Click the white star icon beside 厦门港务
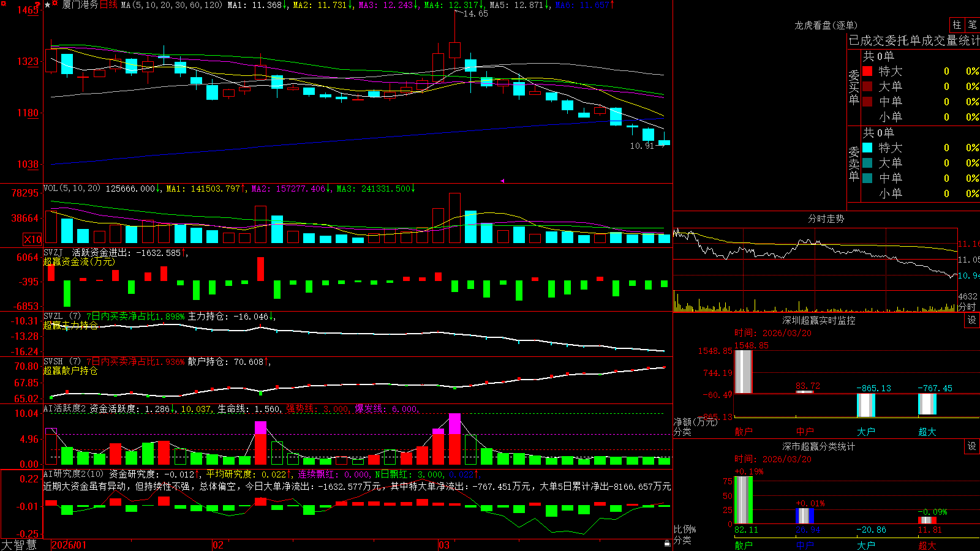 point(48,5)
